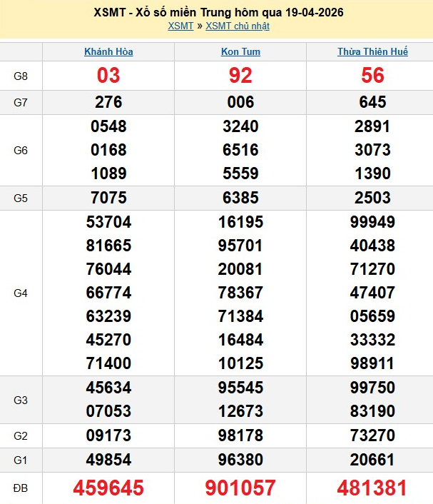This screenshot has width=433, height=504.
Task: Select the G7 number 276
Action: click(x=108, y=101)
